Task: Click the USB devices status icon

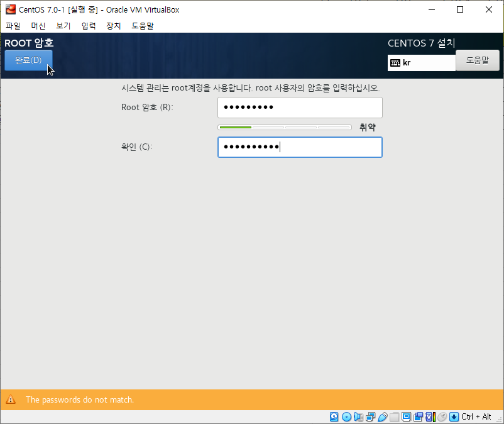Action: tap(383, 416)
